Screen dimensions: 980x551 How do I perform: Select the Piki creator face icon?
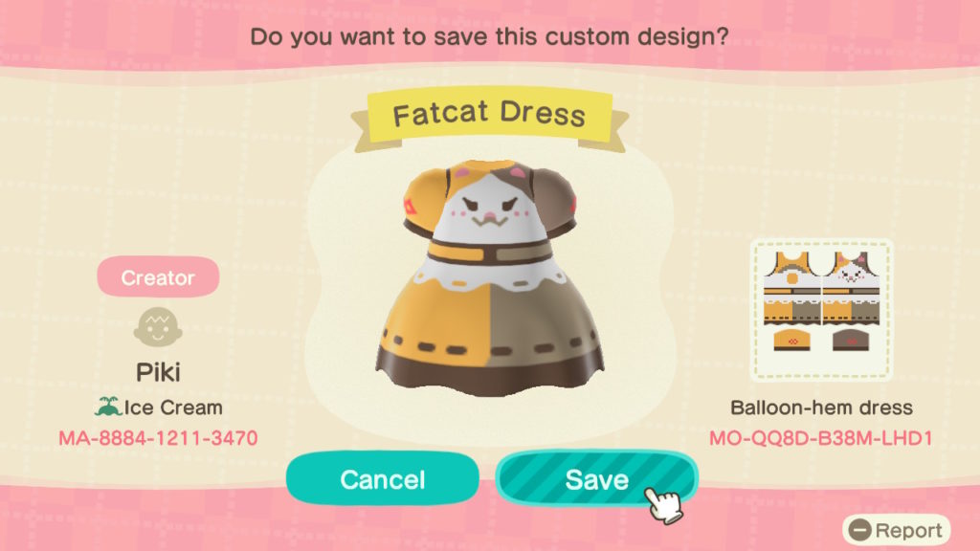[158, 327]
